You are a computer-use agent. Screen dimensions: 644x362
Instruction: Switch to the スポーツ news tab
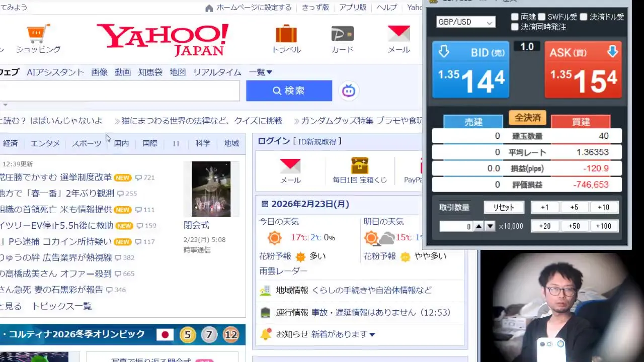point(87,143)
